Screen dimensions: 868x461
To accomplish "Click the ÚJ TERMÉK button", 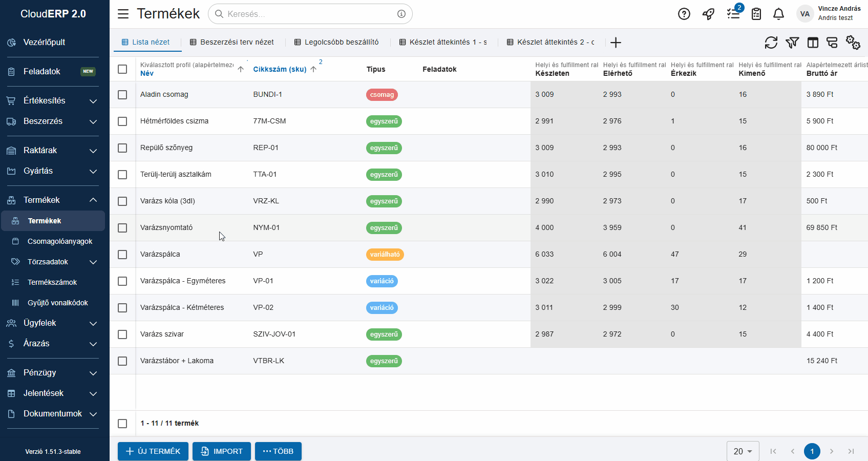I will (x=153, y=451).
